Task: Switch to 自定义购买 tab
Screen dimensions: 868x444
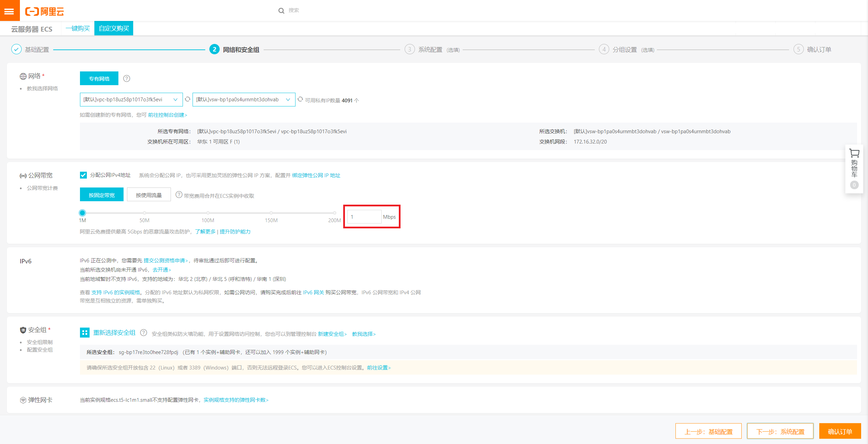Action: tap(114, 28)
